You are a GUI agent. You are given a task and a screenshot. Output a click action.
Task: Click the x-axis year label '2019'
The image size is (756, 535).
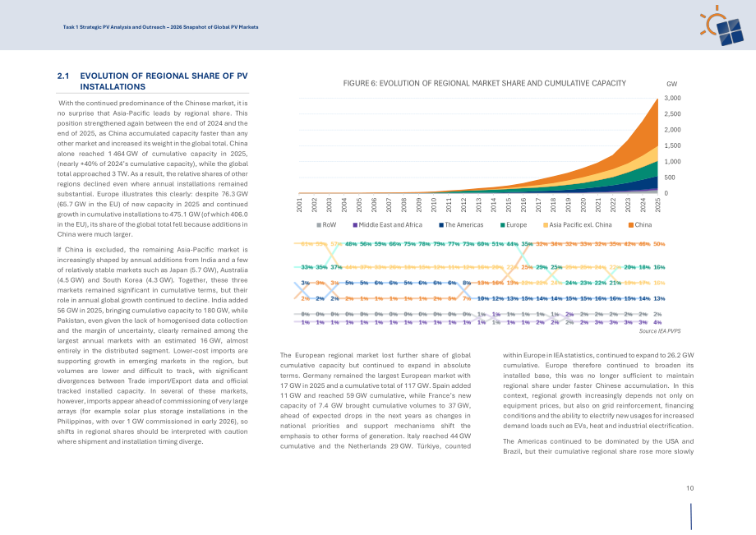click(x=569, y=205)
